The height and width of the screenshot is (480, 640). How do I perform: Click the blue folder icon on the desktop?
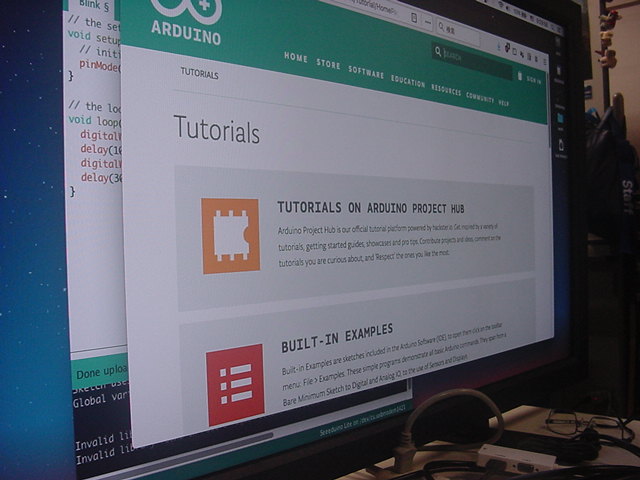coord(560,119)
